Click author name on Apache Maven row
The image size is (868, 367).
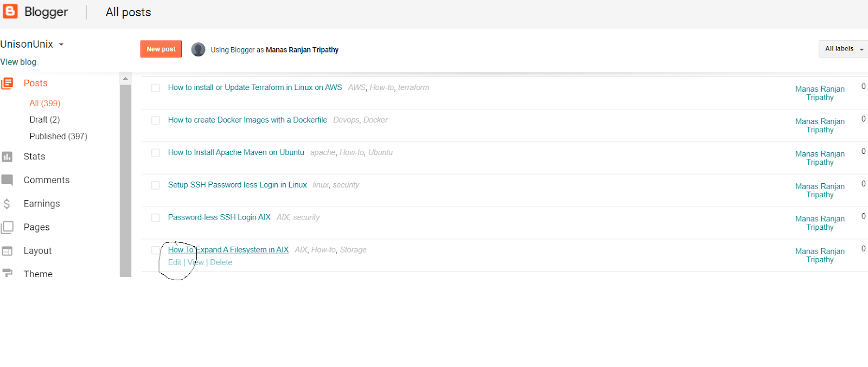[x=820, y=158]
